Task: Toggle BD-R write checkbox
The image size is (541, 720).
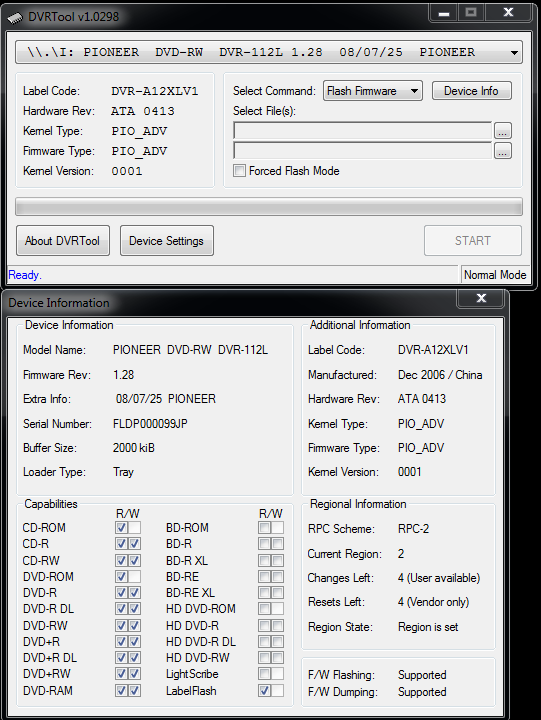Action: (277, 544)
